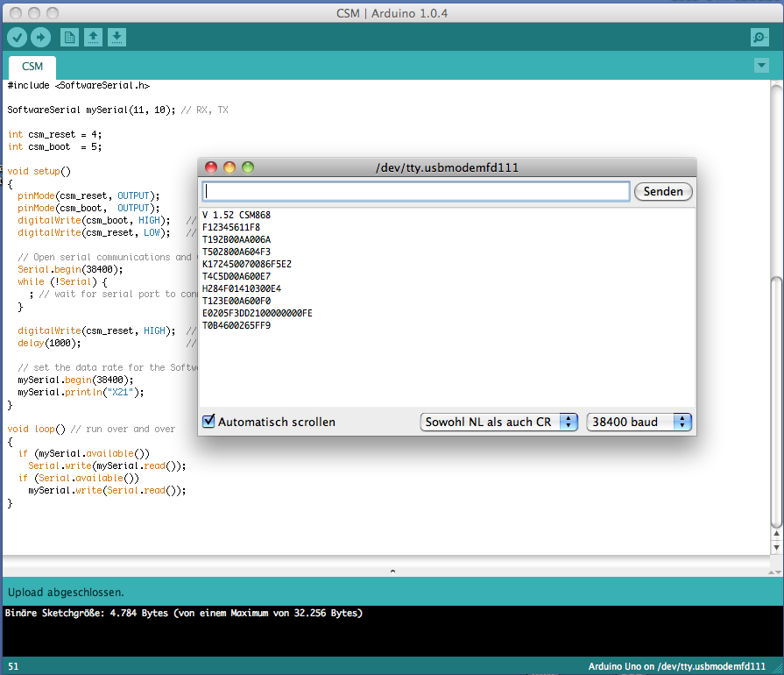Click the line number 51 in status bar
784x675 pixels.
(13, 666)
